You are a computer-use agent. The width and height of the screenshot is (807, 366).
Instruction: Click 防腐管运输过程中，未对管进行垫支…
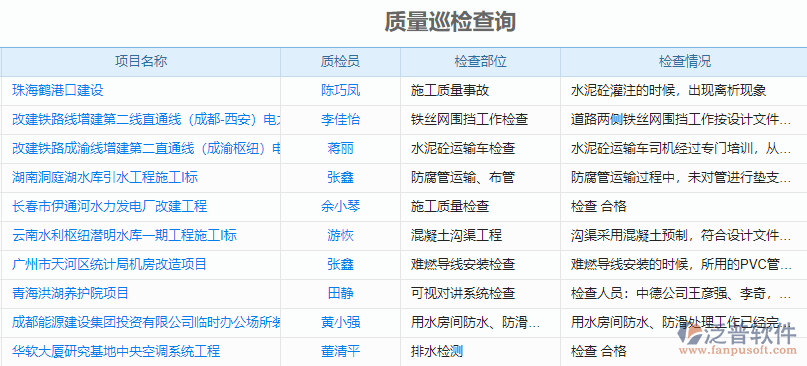(x=681, y=178)
